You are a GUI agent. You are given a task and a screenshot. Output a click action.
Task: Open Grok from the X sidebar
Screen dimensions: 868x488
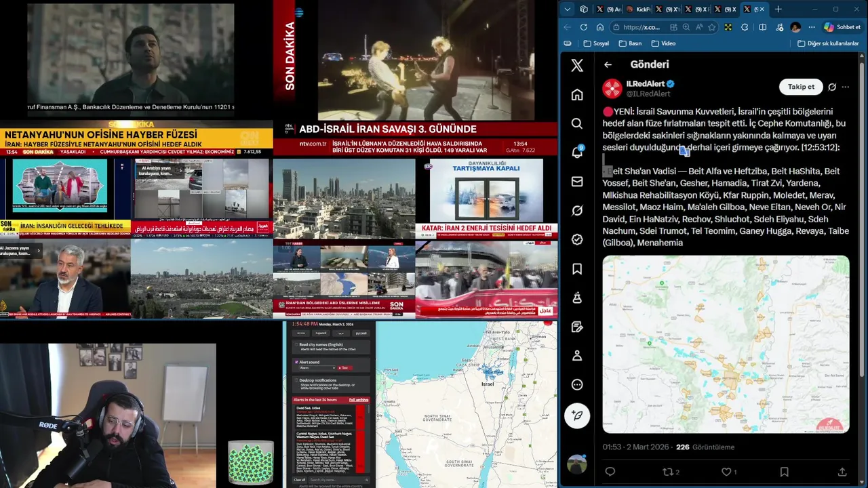[577, 211]
